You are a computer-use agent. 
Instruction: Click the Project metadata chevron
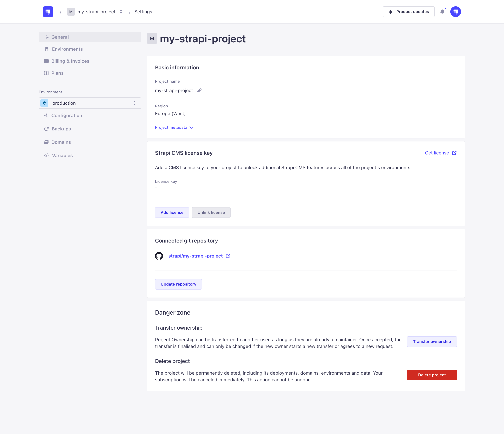191,128
